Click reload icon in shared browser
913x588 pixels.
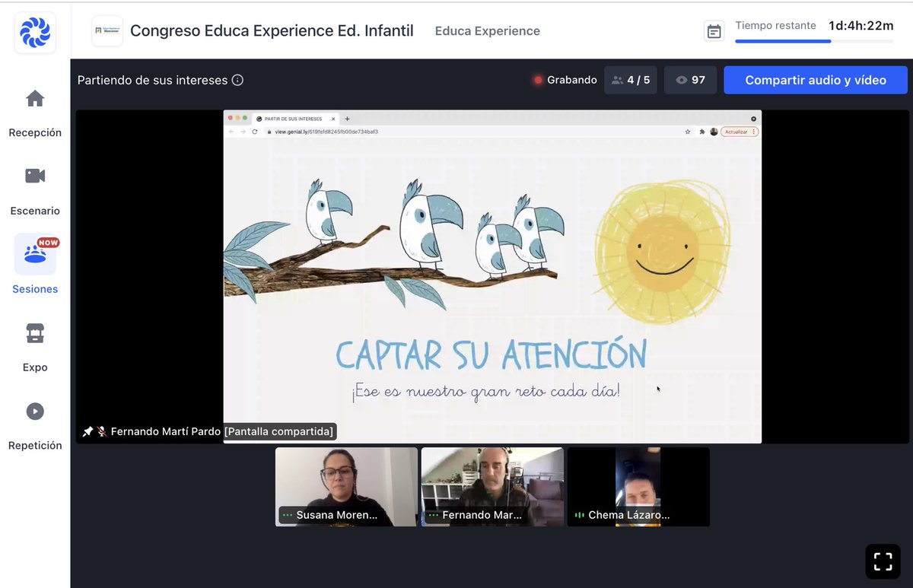point(254,132)
